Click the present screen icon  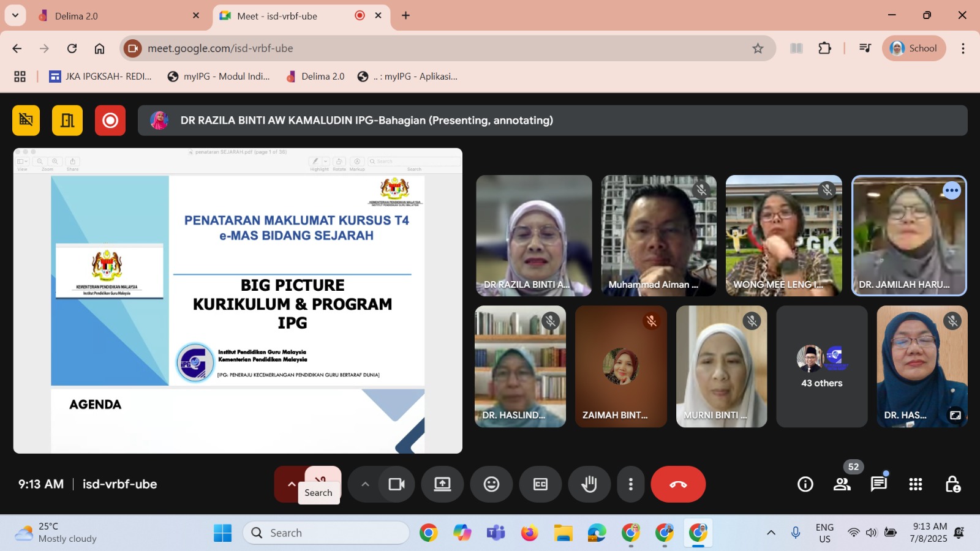pyautogui.click(x=442, y=484)
